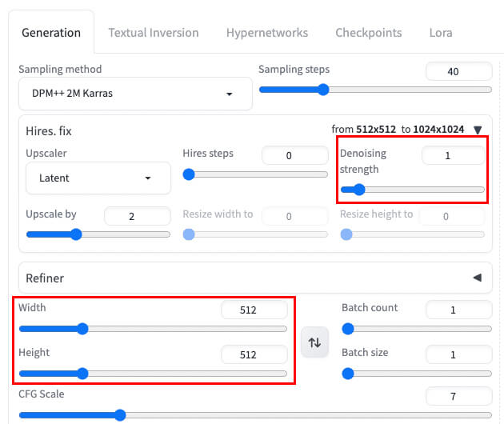The height and width of the screenshot is (424, 504).
Task: Click the Height value input box
Action: tap(254, 354)
